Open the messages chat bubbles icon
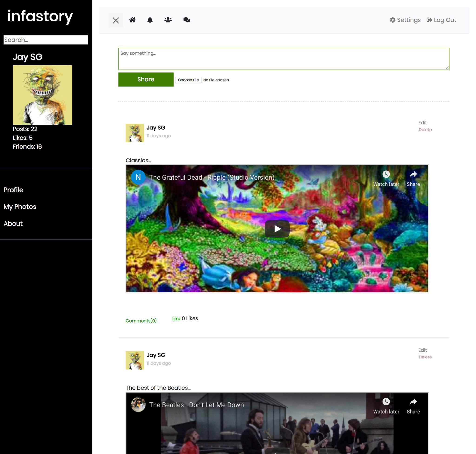The image size is (476, 454). tap(186, 20)
